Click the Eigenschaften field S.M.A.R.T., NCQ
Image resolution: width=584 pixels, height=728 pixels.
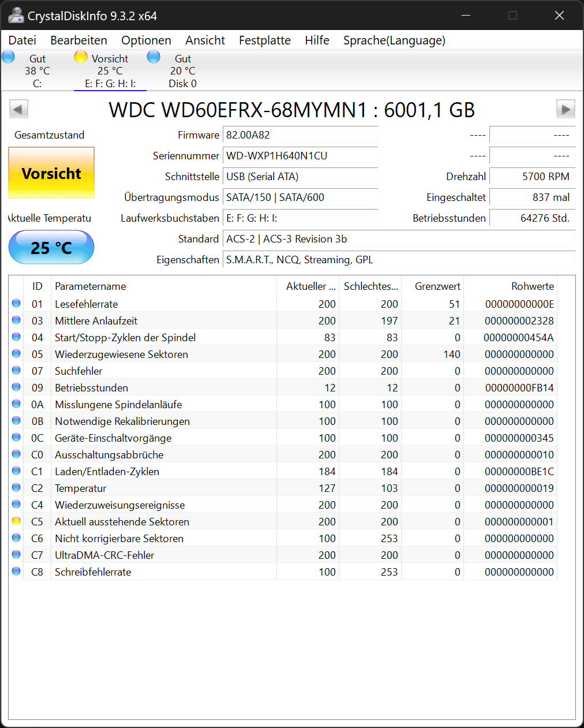tap(399, 260)
